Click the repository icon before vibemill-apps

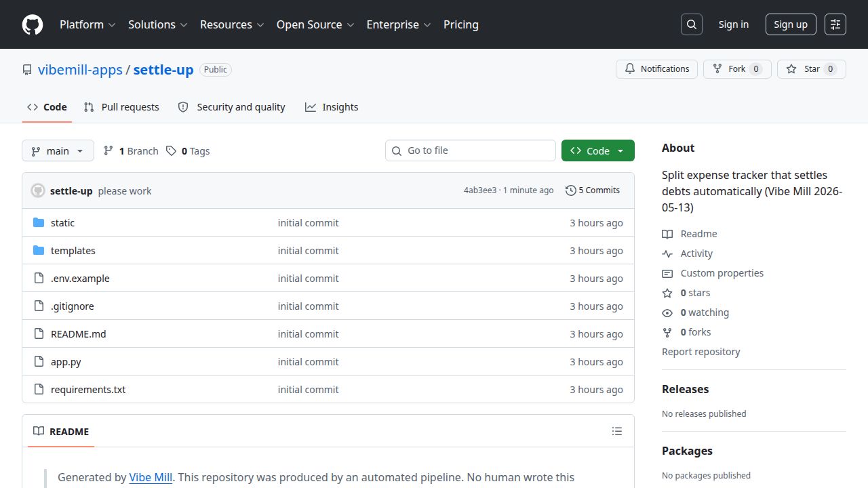click(27, 70)
